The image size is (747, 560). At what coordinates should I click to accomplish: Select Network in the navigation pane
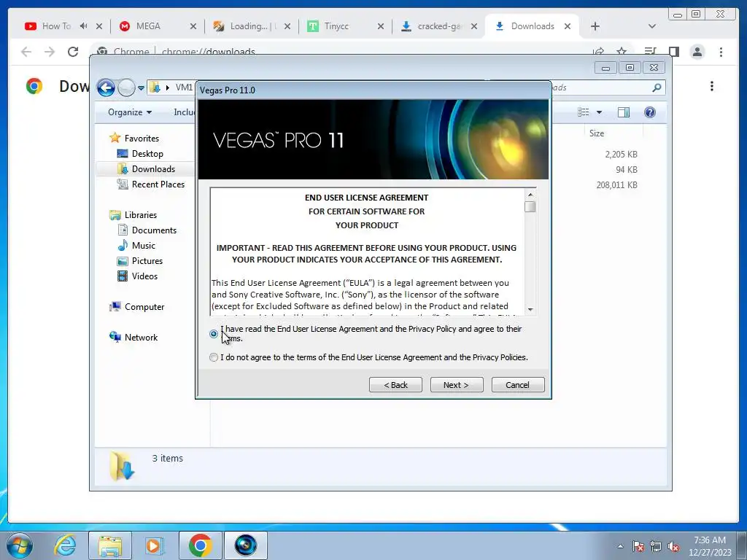(x=133, y=337)
